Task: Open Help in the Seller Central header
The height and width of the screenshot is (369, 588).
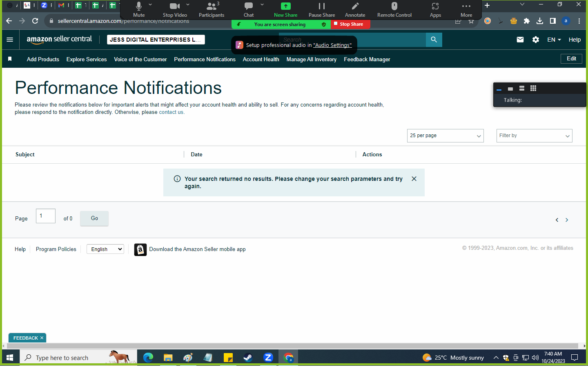Action: pos(575,40)
